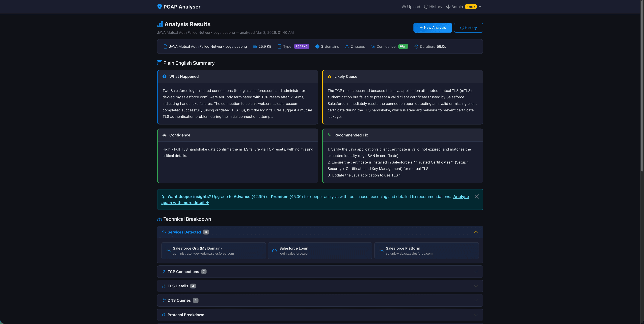The width and height of the screenshot is (644, 324).
Task: Click the Analyse again with more detail link
Action: tap(185, 202)
